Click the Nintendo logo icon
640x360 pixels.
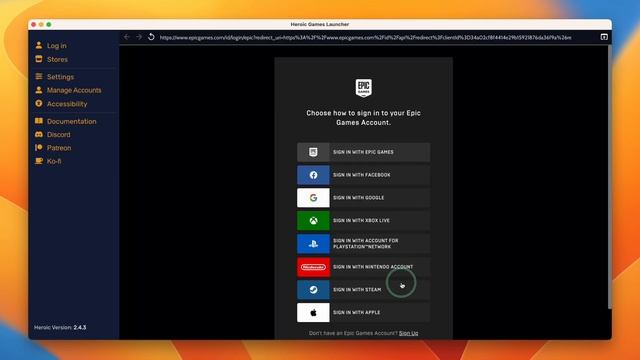coord(313,267)
